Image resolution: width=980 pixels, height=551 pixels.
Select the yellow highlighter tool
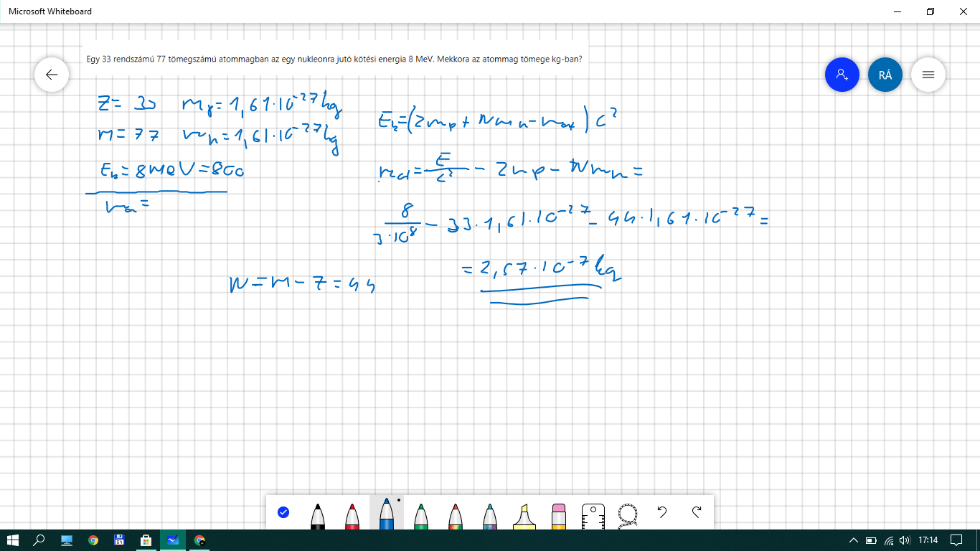[524, 515]
